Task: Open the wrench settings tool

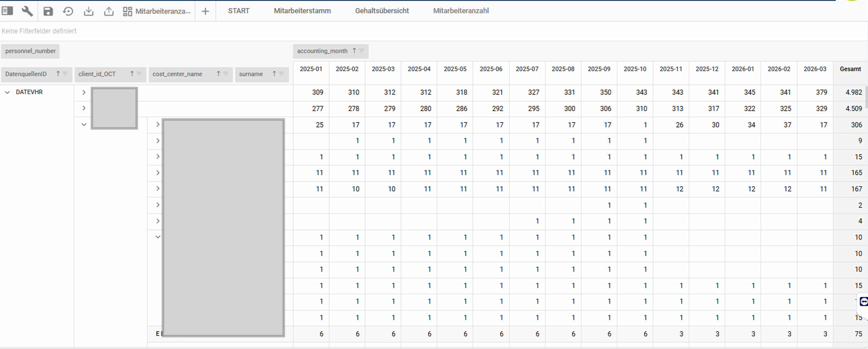Action: click(27, 11)
